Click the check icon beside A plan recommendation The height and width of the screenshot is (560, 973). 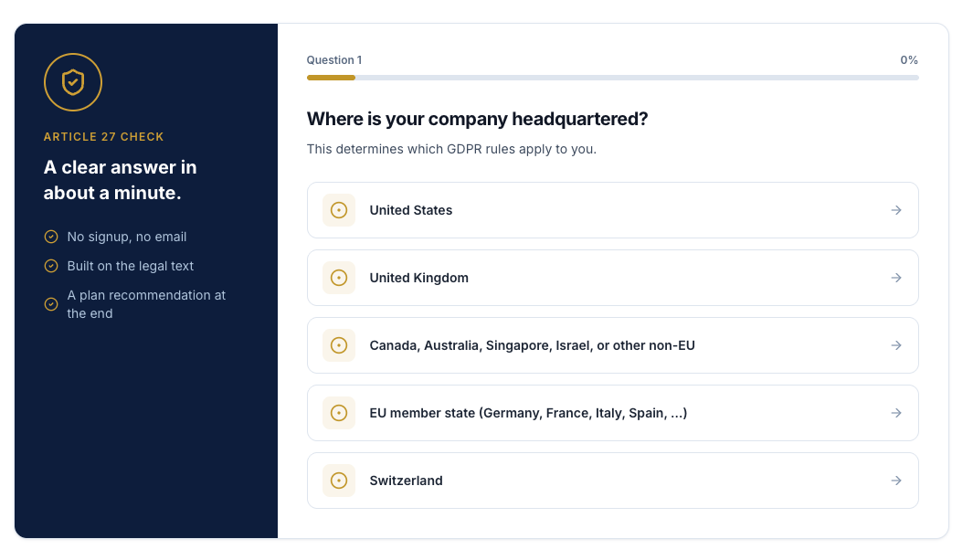tap(51, 304)
